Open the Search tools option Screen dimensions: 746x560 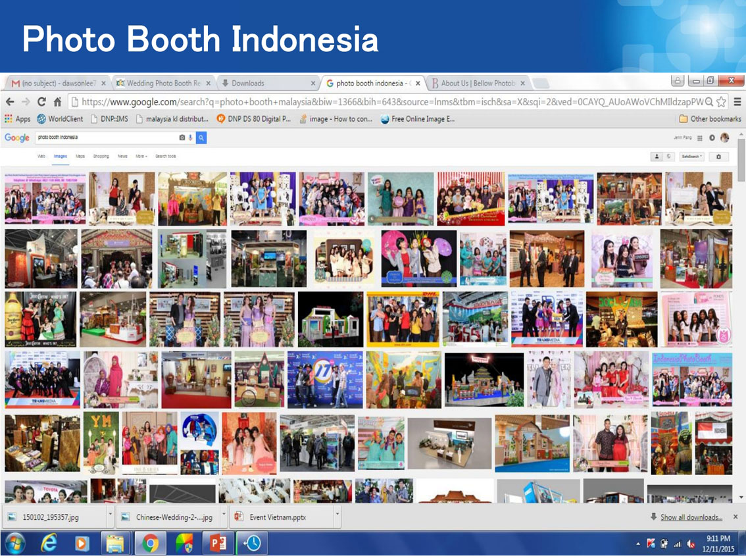pyautogui.click(x=166, y=156)
